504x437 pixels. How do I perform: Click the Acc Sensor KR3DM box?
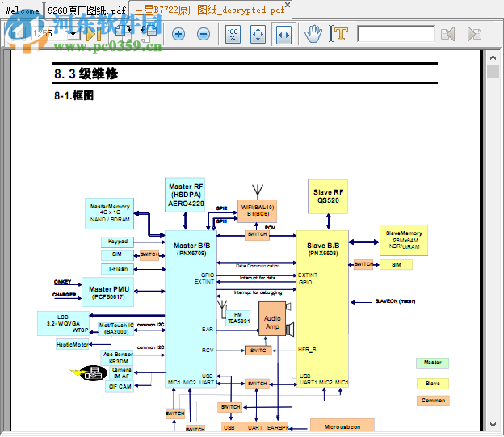(x=117, y=358)
